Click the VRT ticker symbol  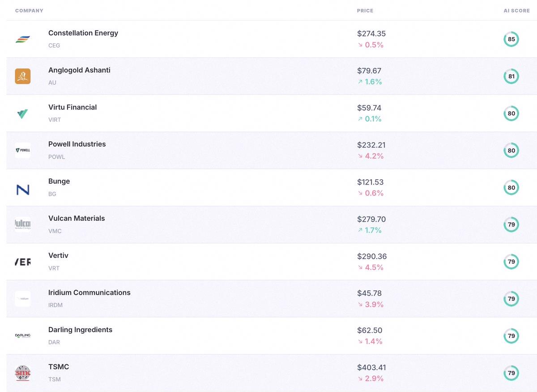(54, 268)
